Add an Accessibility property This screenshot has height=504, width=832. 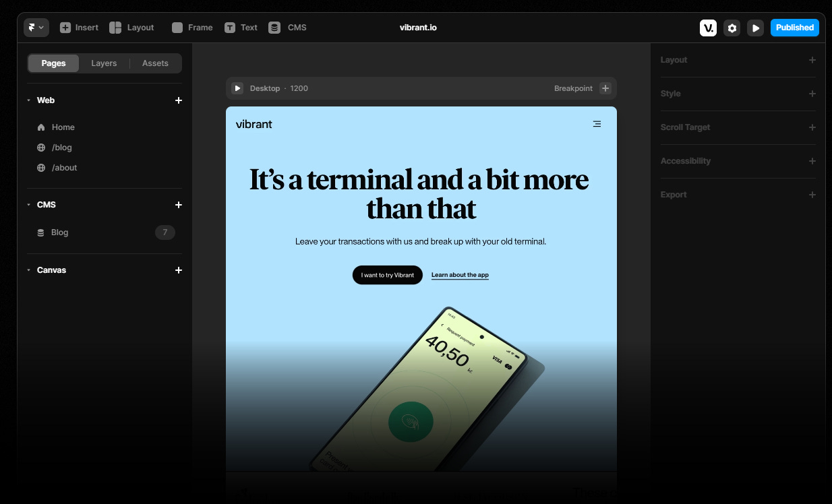pyautogui.click(x=812, y=161)
